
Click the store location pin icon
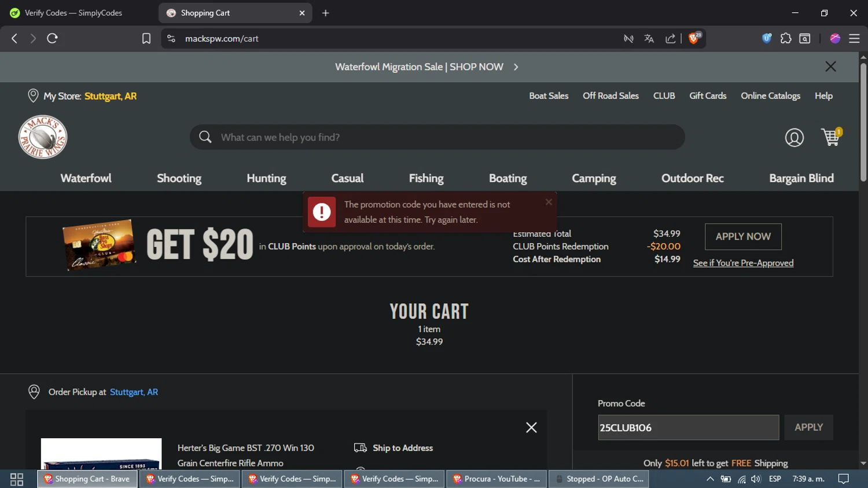coord(33,96)
